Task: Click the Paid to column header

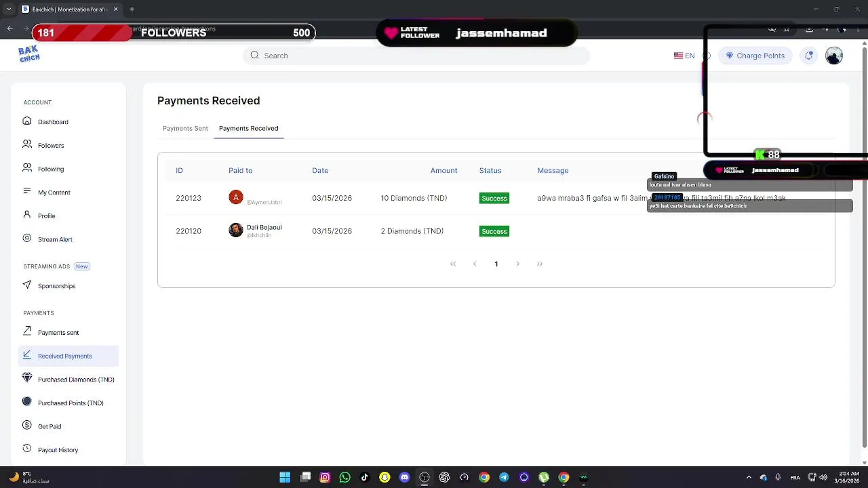Action: (240, 170)
